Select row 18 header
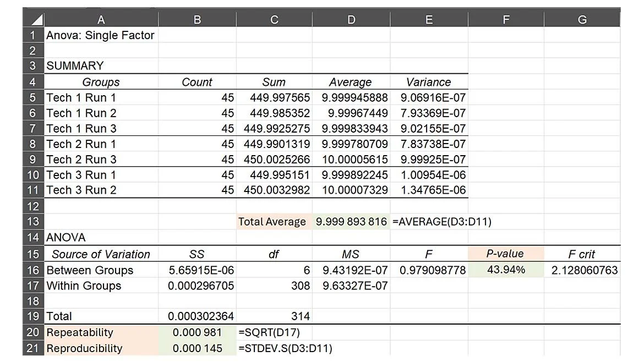The width and height of the screenshot is (644, 362). click(x=33, y=301)
